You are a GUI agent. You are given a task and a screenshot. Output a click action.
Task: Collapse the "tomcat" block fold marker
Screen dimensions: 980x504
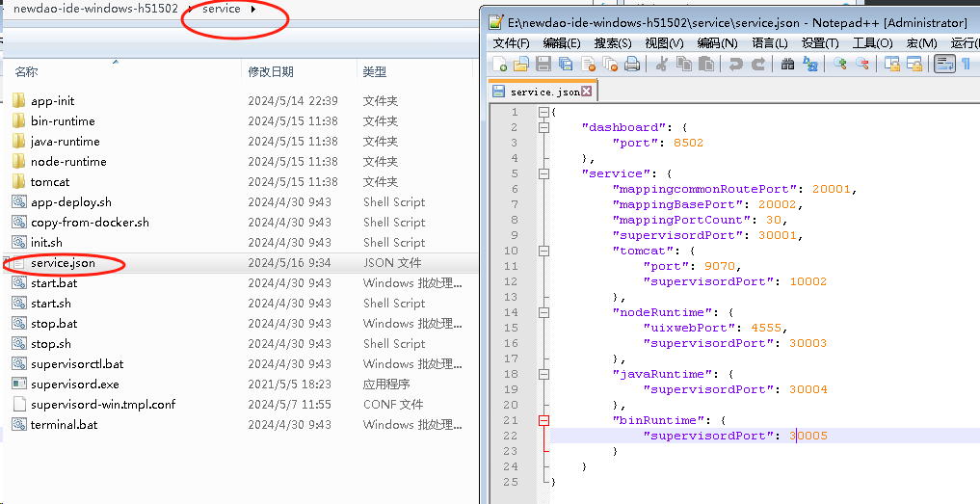click(543, 251)
